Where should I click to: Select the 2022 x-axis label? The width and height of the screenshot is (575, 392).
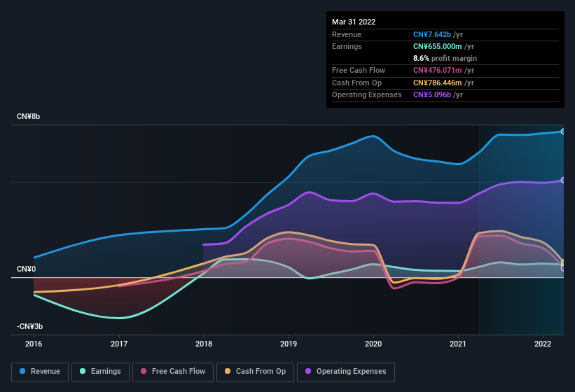543,344
